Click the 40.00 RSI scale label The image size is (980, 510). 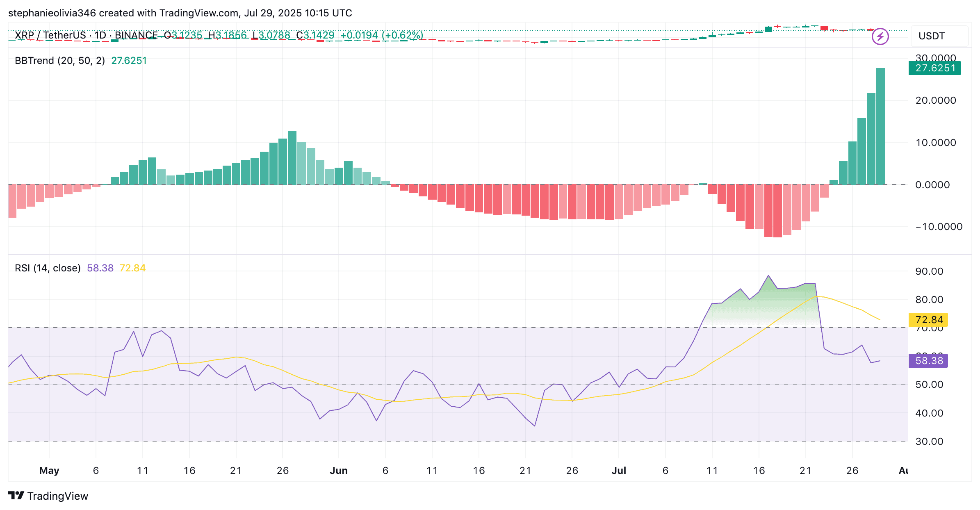coord(929,413)
